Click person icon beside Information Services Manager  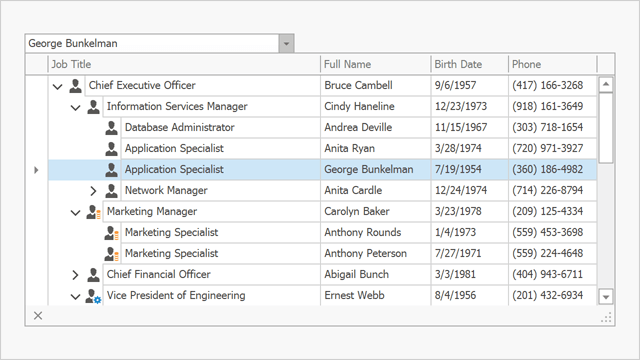tap(93, 107)
